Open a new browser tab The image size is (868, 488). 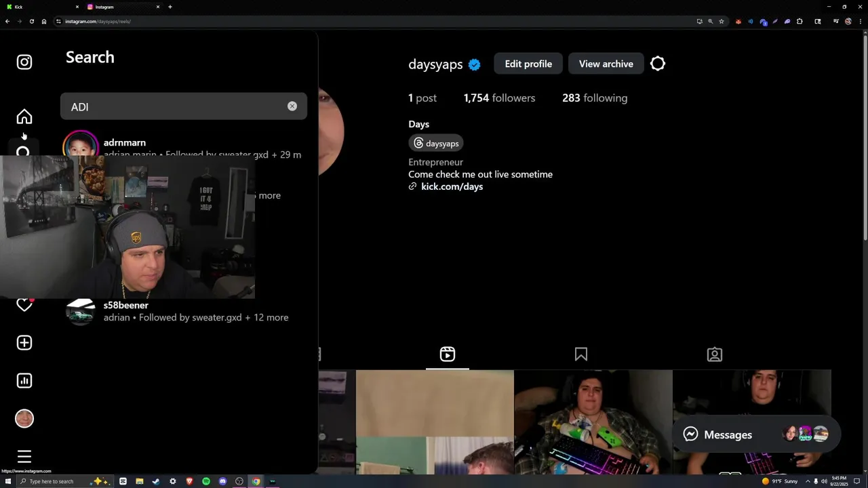(x=170, y=7)
